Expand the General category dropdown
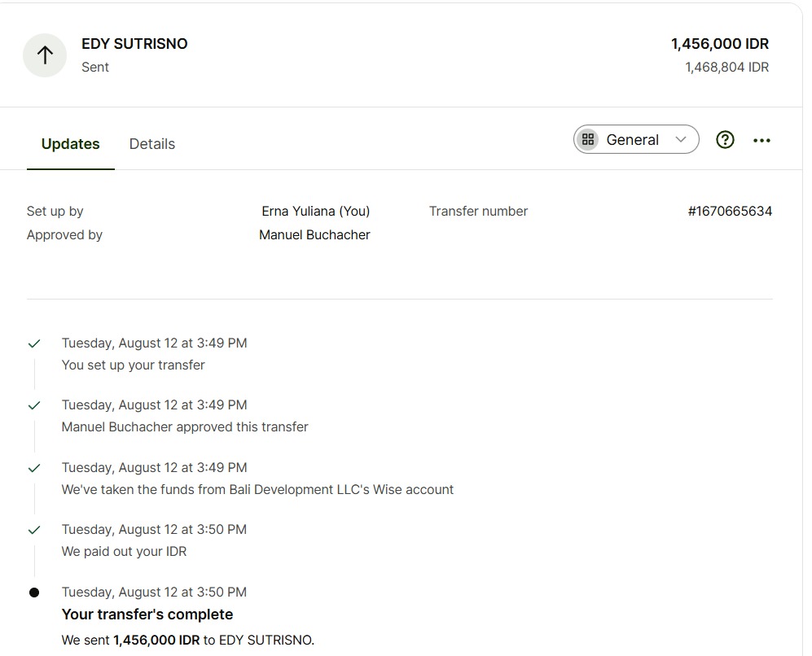Viewport: 812px width, 656px height. pos(635,140)
